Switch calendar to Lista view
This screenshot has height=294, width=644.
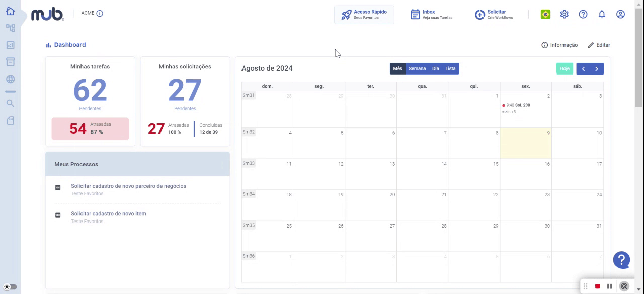pyautogui.click(x=450, y=69)
